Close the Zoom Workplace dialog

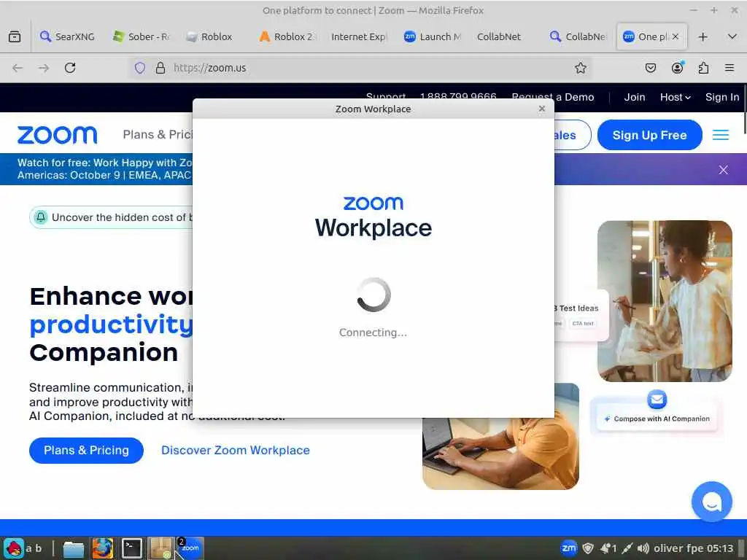coord(542,109)
